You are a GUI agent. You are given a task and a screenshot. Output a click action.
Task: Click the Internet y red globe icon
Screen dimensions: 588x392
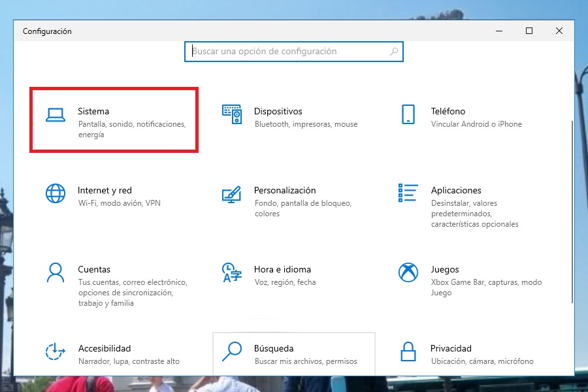point(56,193)
